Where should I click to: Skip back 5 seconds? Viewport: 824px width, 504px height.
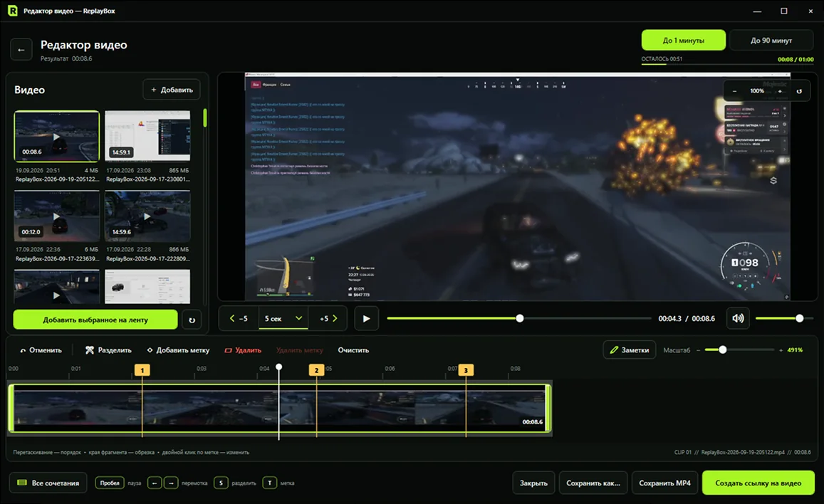tap(239, 318)
